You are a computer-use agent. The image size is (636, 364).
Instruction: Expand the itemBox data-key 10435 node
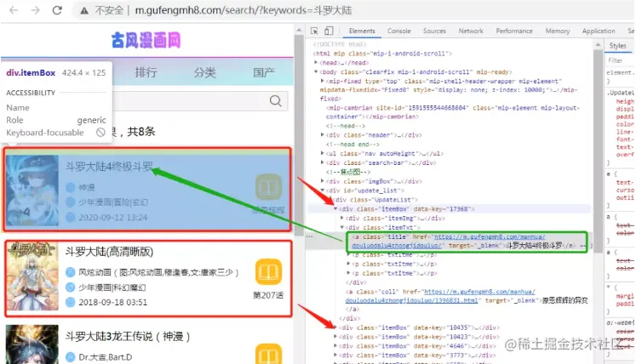tap(335, 327)
